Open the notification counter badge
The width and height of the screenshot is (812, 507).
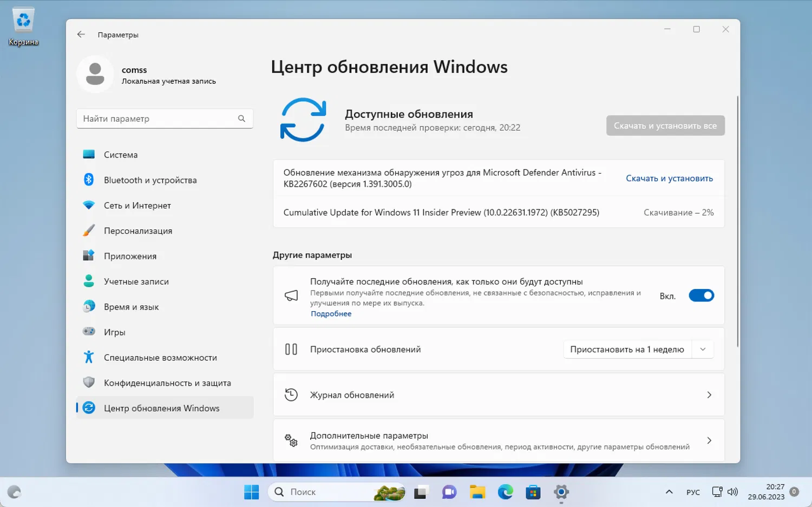794,492
